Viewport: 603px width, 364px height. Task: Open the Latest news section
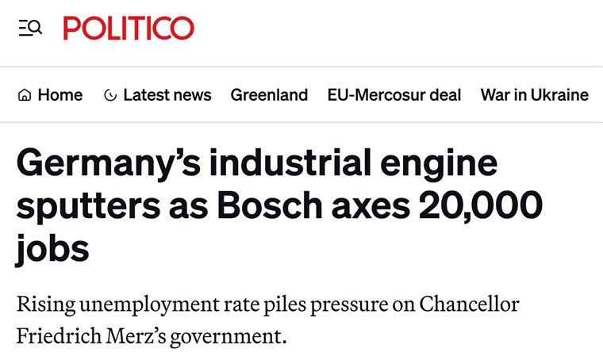(167, 95)
